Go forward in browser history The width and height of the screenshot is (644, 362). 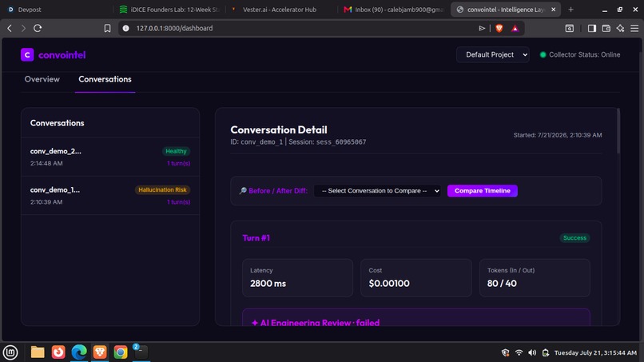(x=23, y=28)
